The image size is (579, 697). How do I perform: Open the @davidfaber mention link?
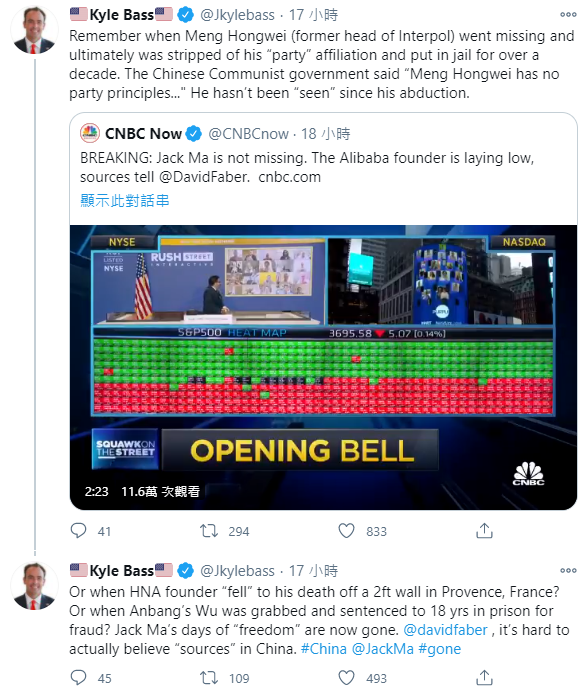click(445, 630)
